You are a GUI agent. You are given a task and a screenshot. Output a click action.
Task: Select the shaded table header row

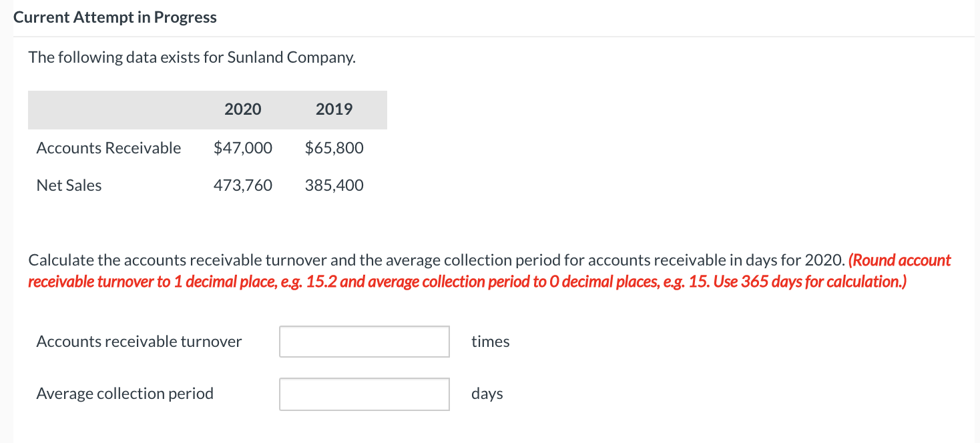(x=207, y=109)
